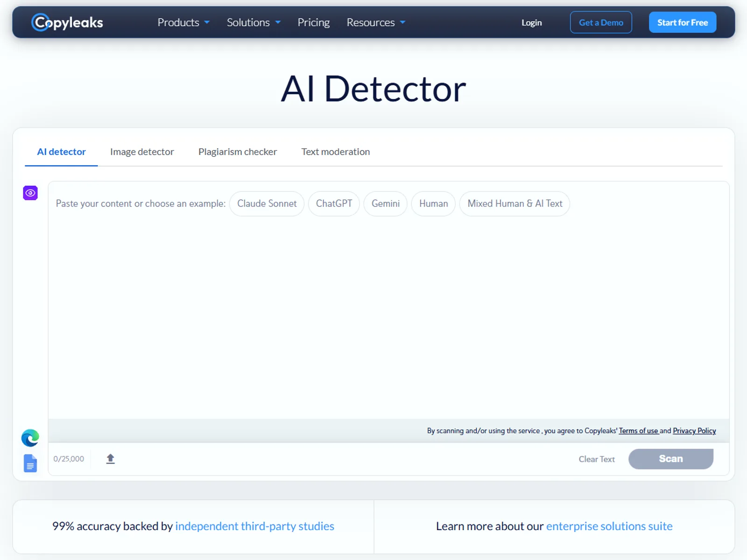Viewport: 747px width, 560px height.
Task: Click the Scan button
Action: coord(671,459)
